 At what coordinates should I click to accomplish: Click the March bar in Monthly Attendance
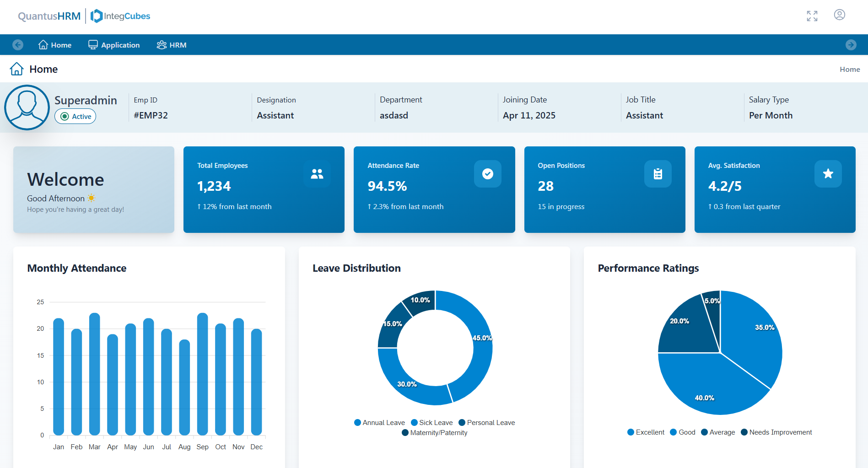[x=95, y=374]
